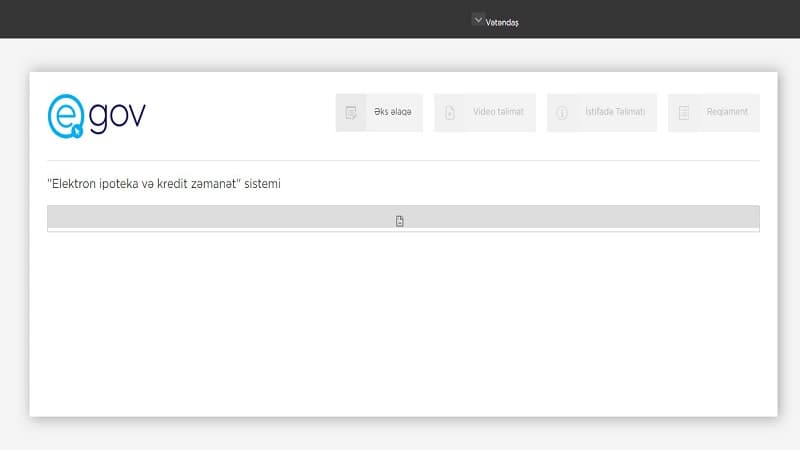Image resolution: width=800 pixels, height=450 pixels.
Task: Open İstifadə Təlimatı user guide
Action: [x=602, y=112]
